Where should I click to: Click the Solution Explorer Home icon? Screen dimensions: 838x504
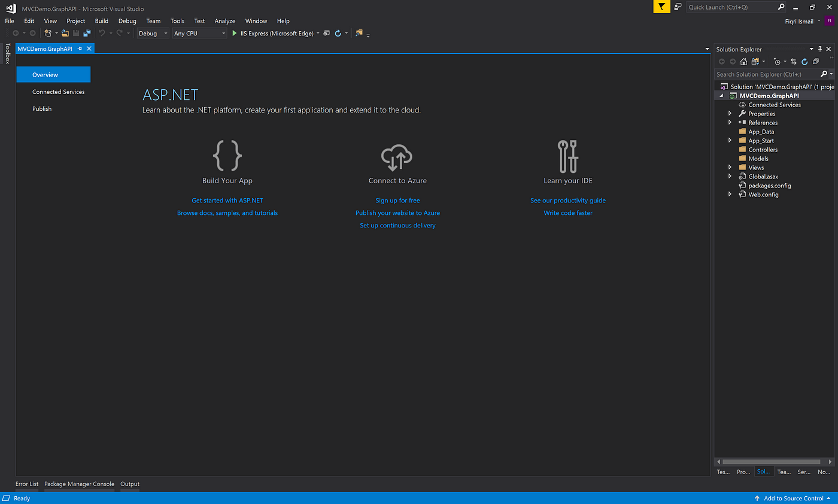pos(743,62)
